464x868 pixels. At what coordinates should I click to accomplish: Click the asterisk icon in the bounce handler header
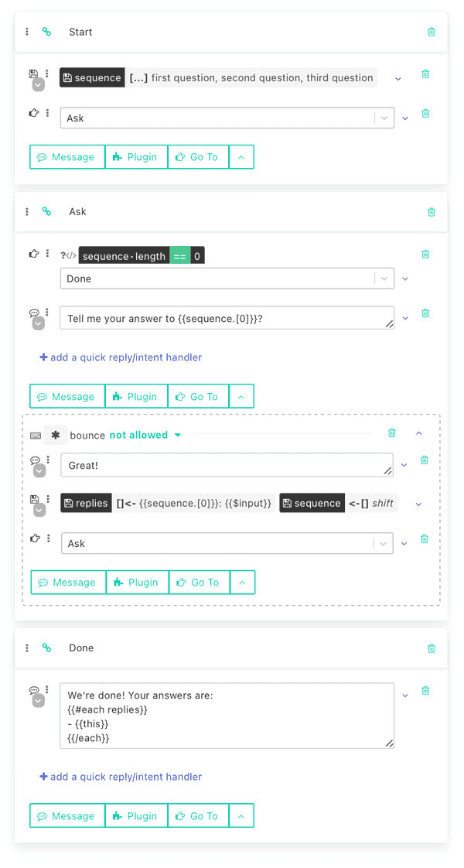(x=54, y=433)
